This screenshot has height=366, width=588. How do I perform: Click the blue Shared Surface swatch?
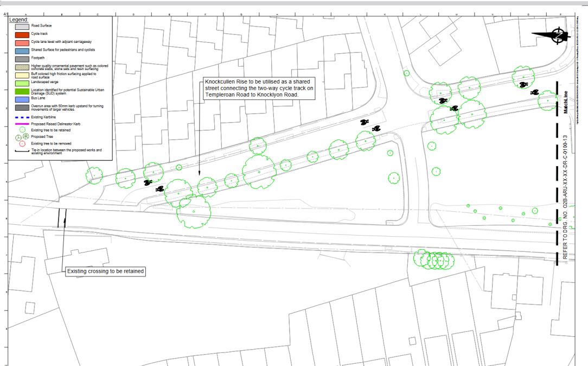[22, 51]
